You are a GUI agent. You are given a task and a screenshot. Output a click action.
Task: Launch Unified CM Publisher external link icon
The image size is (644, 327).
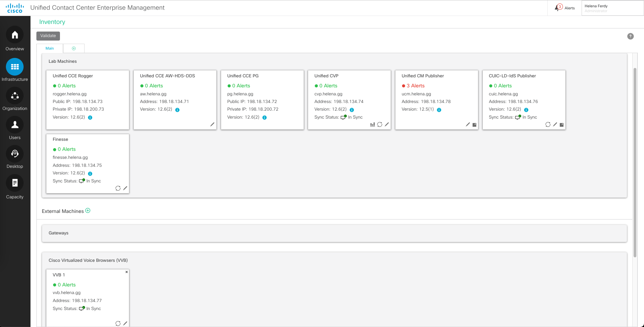point(475,125)
